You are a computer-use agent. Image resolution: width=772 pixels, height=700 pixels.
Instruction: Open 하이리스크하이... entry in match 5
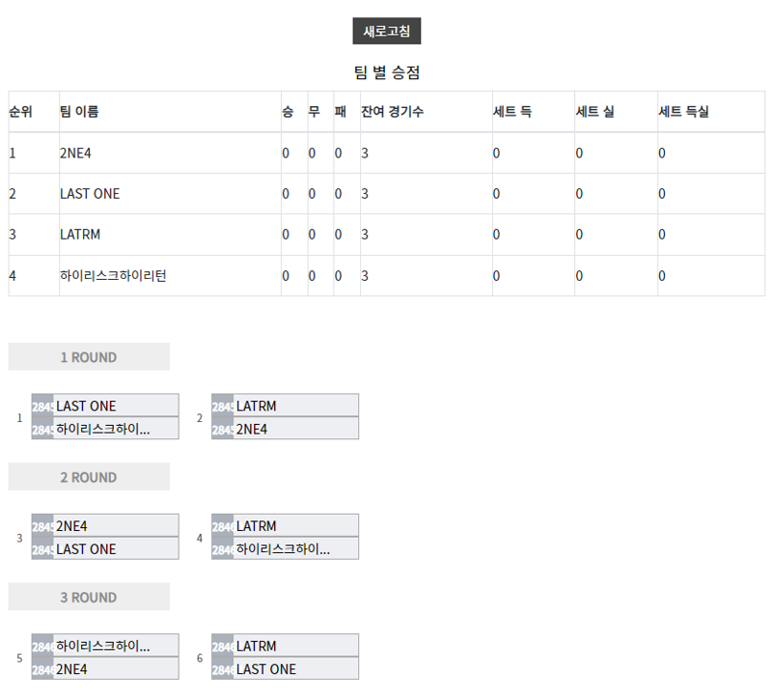[x=105, y=645]
